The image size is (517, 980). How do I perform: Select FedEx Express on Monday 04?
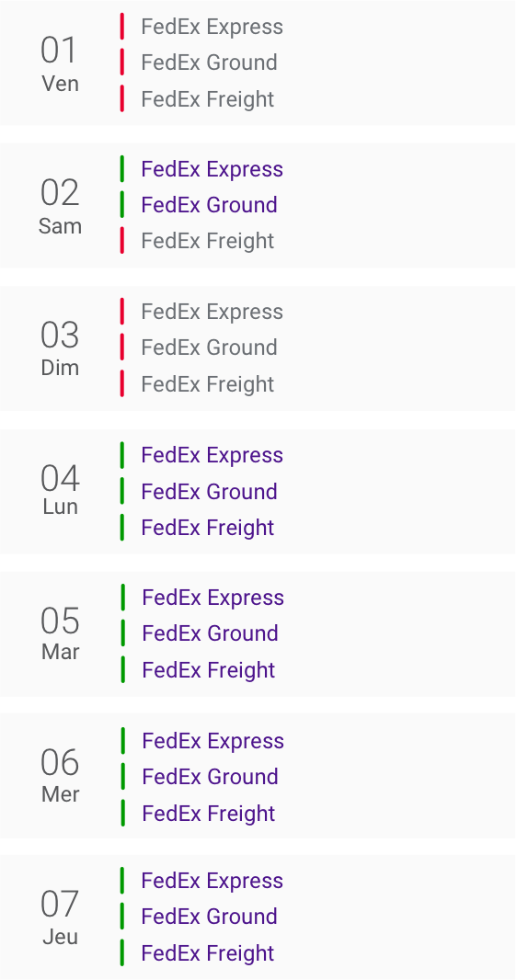click(212, 455)
